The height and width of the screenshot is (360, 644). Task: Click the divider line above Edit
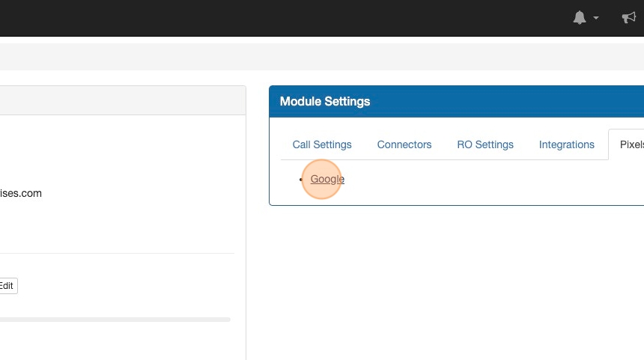pyautogui.click(x=112, y=254)
